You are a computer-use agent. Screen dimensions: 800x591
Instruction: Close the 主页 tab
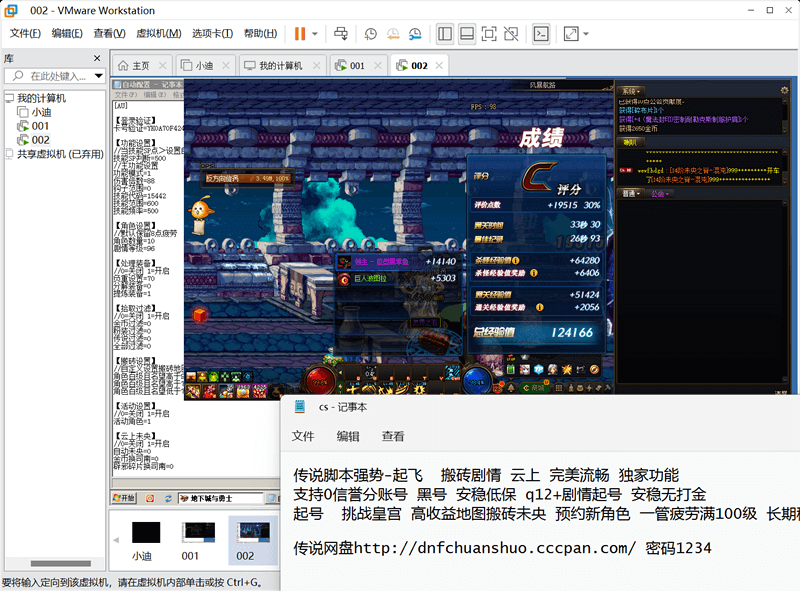pos(162,65)
